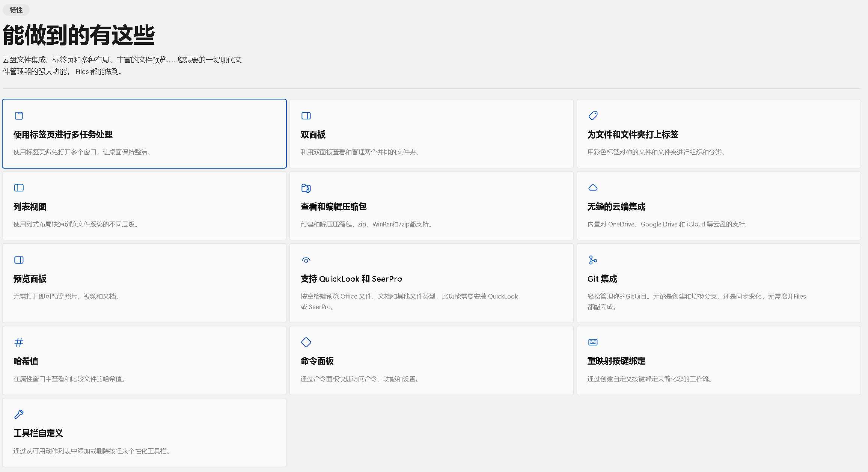Click description 使用标签页避免打开多个窗口
This screenshot has width=868, height=472.
[x=82, y=152]
